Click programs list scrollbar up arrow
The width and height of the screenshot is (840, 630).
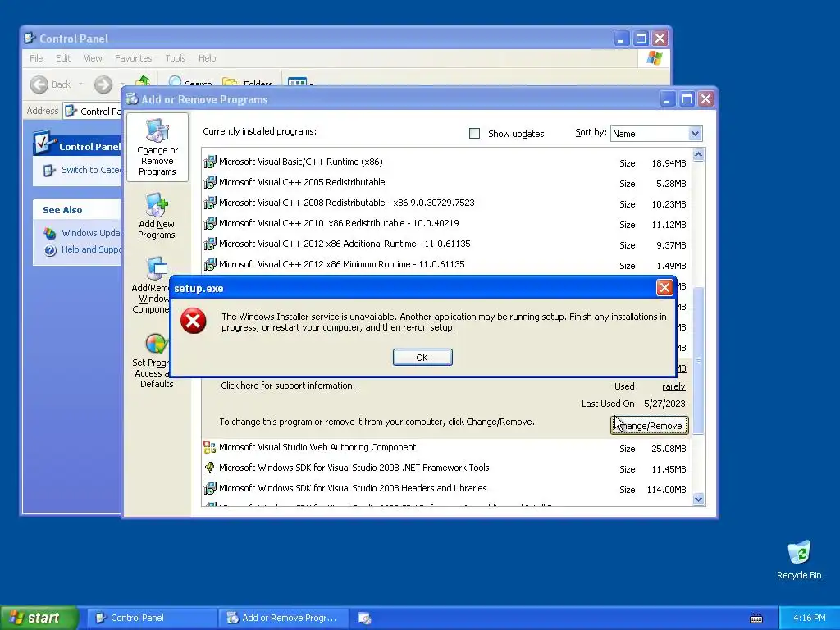point(698,155)
